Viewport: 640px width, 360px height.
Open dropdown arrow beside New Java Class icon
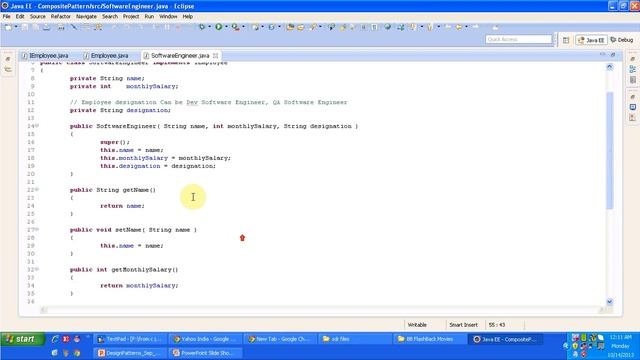pyautogui.click(x=279, y=27)
